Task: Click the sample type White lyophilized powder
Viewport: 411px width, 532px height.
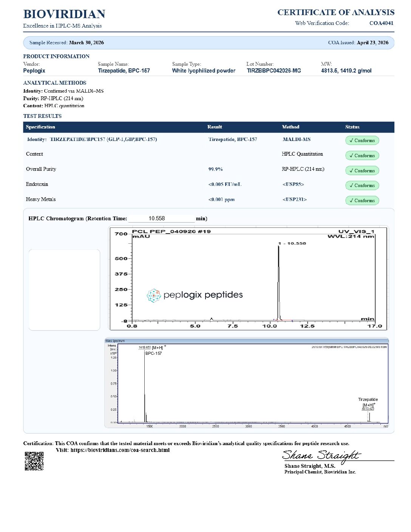Action: click(x=204, y=71)
